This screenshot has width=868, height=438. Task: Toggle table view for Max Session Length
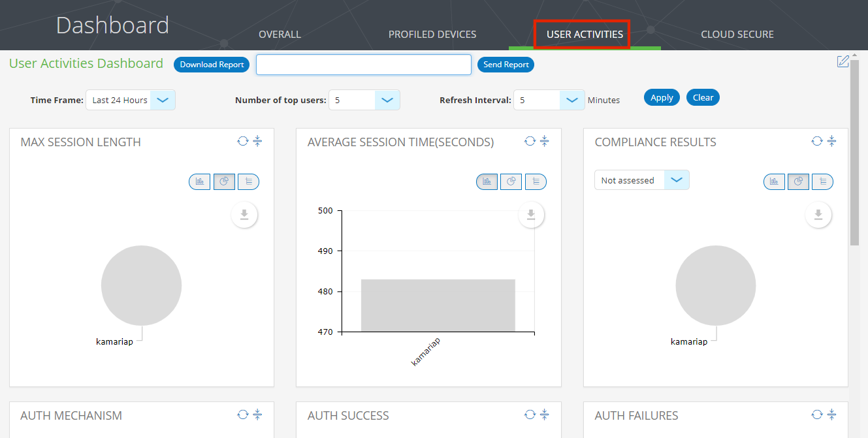coord(248,181)
